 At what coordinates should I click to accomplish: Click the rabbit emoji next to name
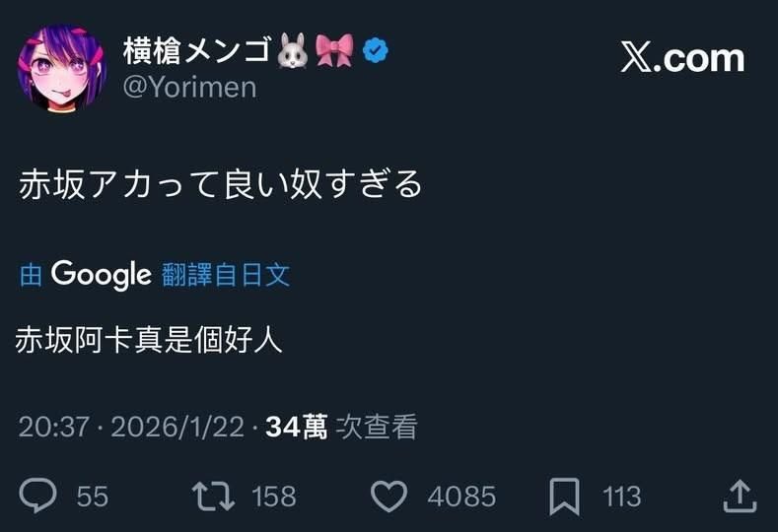coord(293,50)
